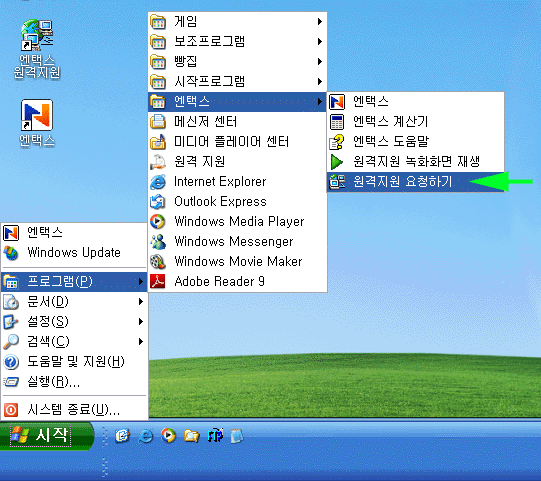Viewport: 541px width, 481px height.
Task: Click the Adobe Reader 9 label
Action: 219,281
